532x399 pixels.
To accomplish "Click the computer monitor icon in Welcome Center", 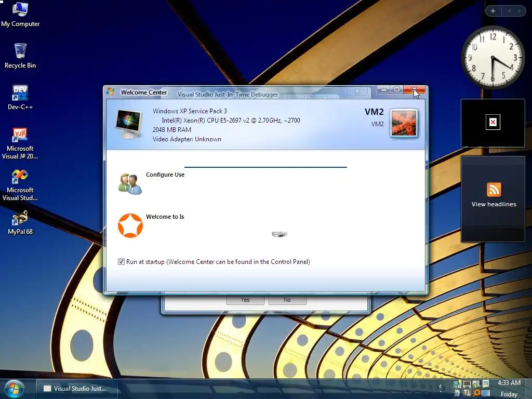I will pos(129,124).
